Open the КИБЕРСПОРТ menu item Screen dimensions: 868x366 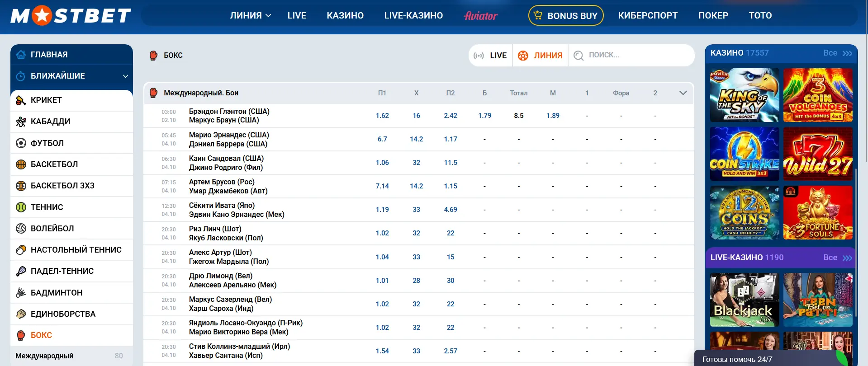(x=648, y=16)
